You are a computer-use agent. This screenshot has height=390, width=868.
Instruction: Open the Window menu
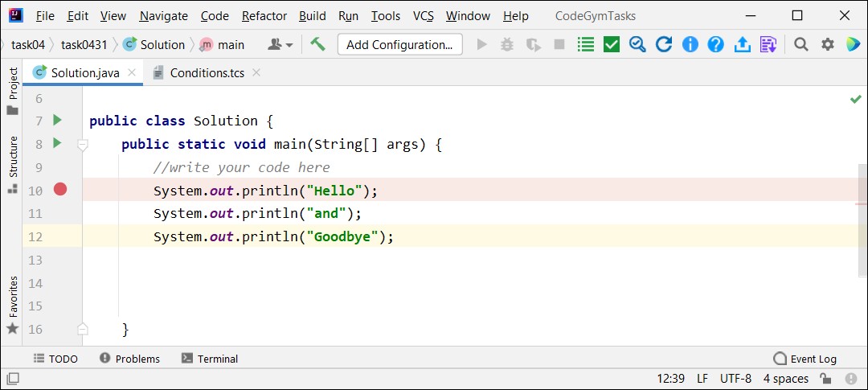click(x=469, y=16)
